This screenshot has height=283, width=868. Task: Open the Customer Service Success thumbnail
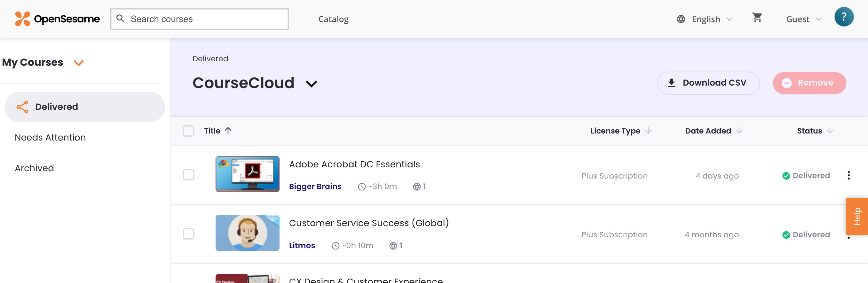247,233
